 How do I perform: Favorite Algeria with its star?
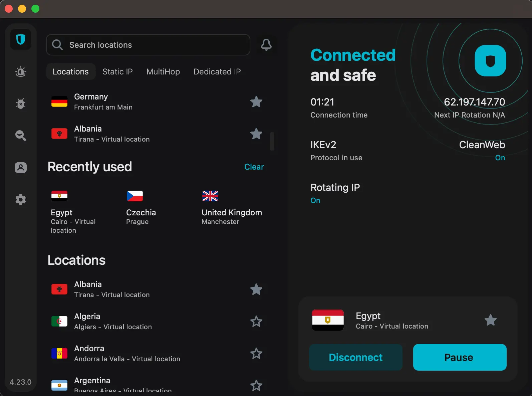[x=256, y=321]
